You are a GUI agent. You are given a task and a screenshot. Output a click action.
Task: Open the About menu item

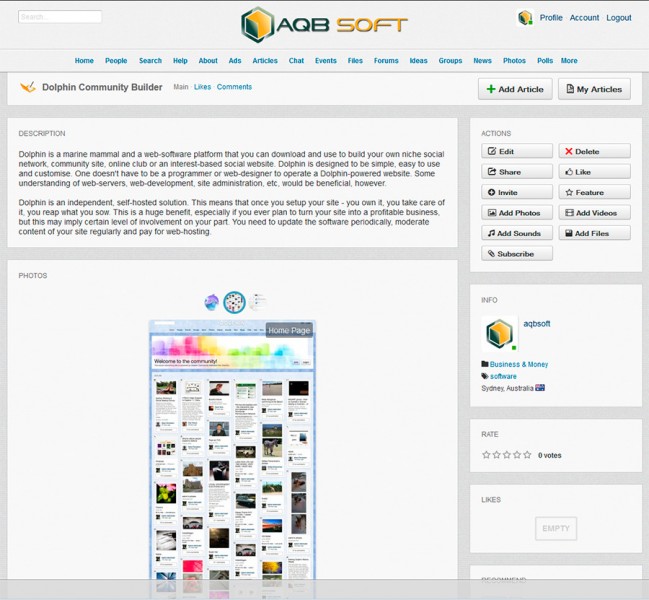(x=208, y=60)
